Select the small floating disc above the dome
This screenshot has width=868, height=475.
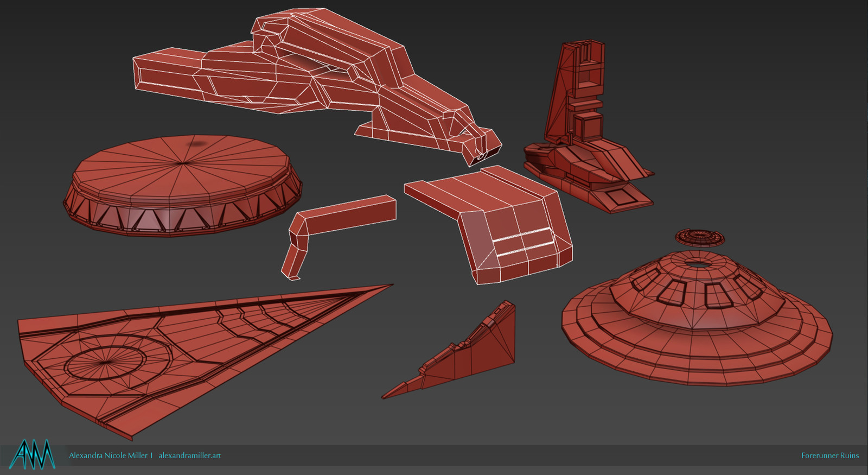coord(700,237)
